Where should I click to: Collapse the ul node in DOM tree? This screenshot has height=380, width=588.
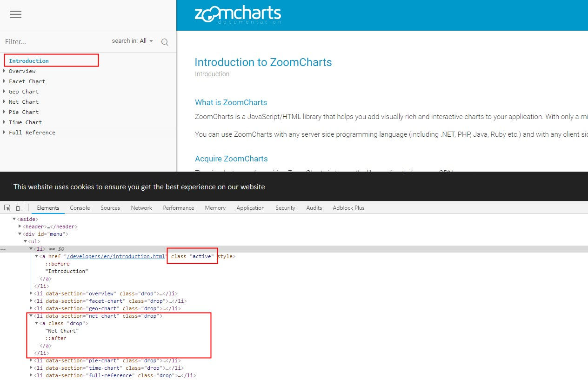26,241
